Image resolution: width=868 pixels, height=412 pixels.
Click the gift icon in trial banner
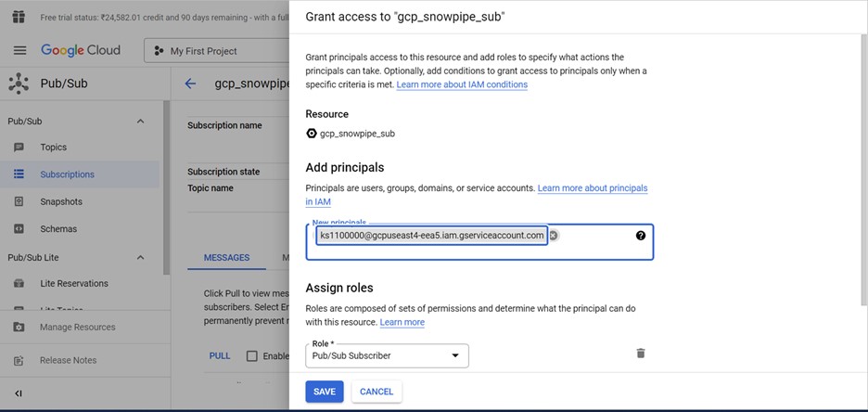coord(19,17)
